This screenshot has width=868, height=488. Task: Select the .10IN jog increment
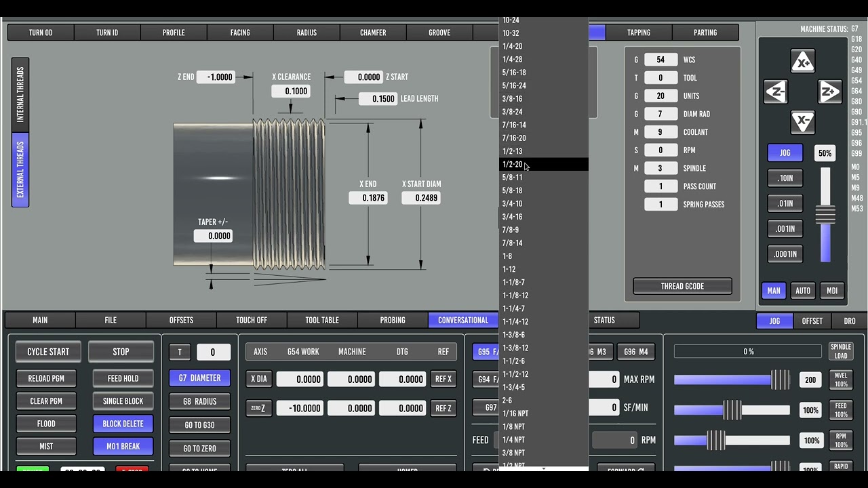(x=785, y=178)
